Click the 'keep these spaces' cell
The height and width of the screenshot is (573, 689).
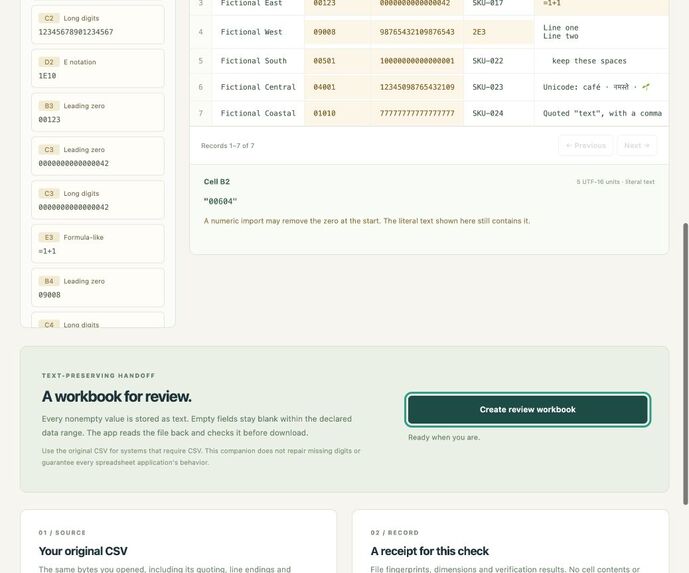(x=602, y=61)
